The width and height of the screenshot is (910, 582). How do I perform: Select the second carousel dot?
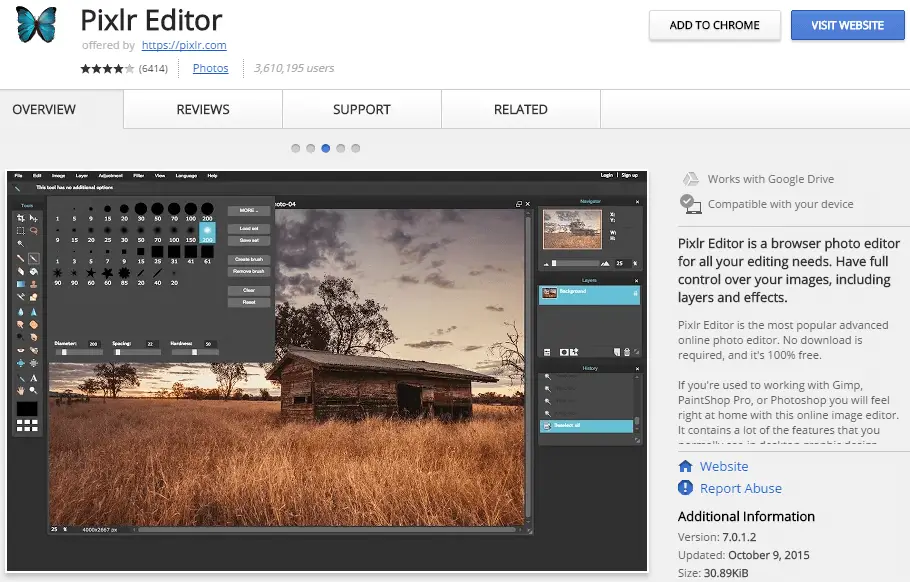(310, 149)
